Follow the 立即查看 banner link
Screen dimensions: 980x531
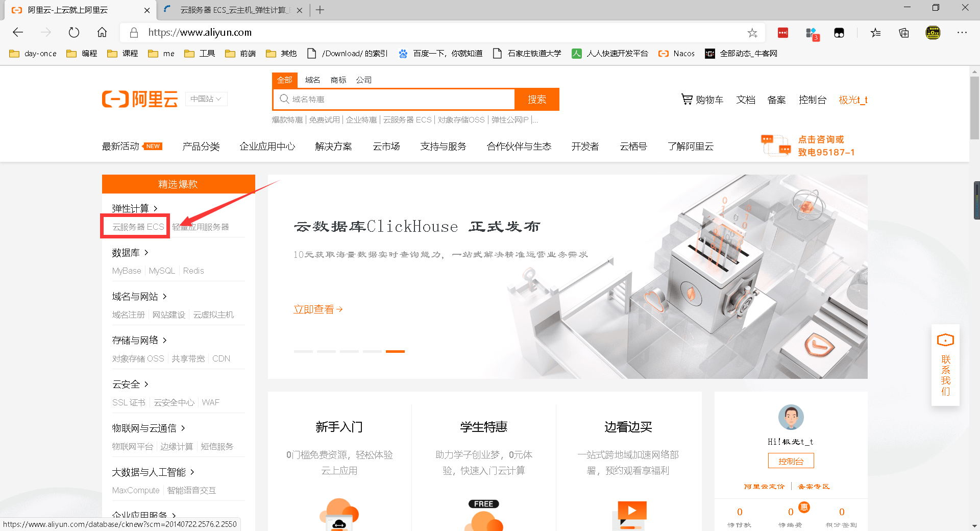coord(318,309)
